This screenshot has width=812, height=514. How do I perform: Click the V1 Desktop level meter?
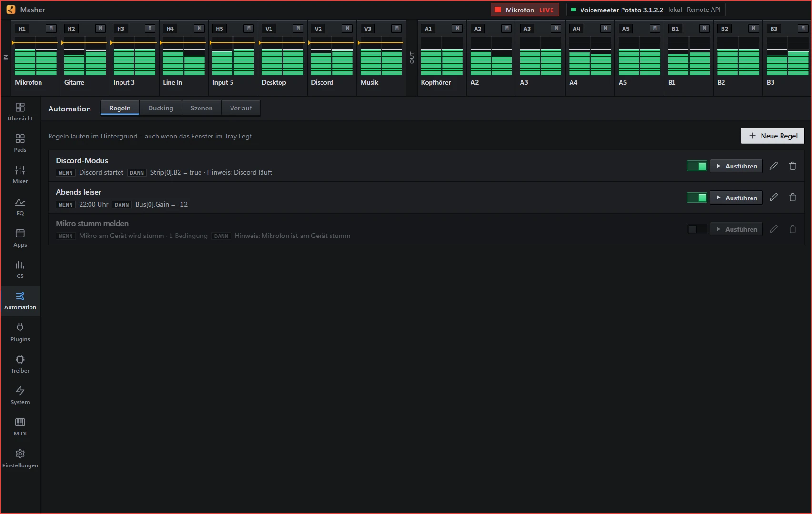point(282,56)
